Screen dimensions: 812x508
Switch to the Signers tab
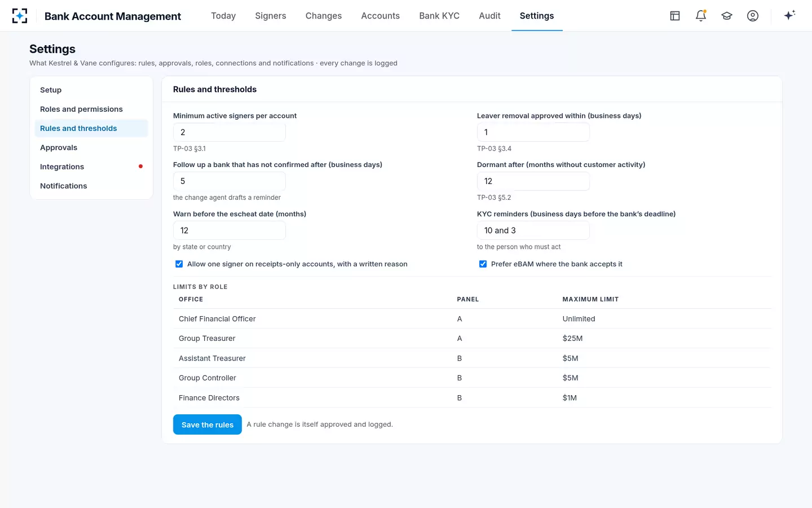click(x=271, y=16)
